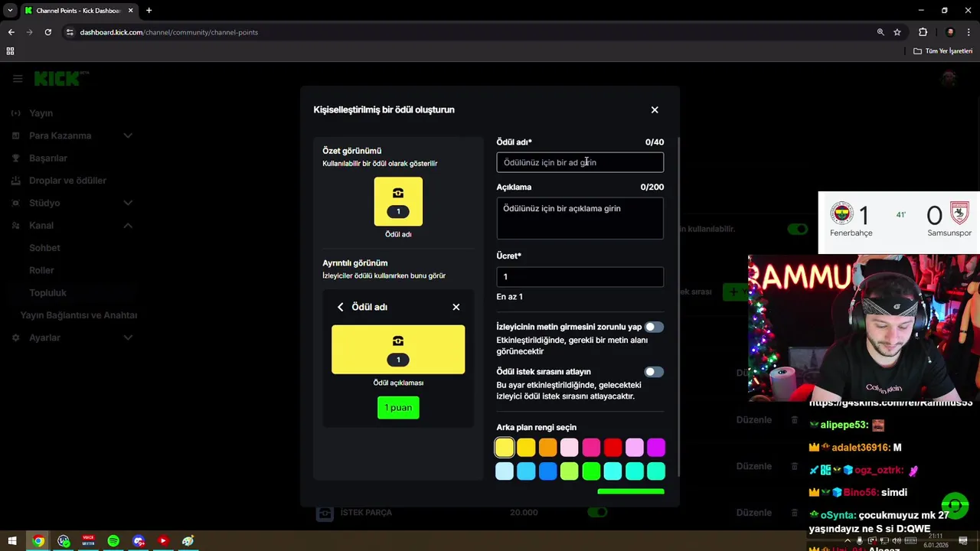
Task: Open the Windows Start menu
Action: coord(11,541)
